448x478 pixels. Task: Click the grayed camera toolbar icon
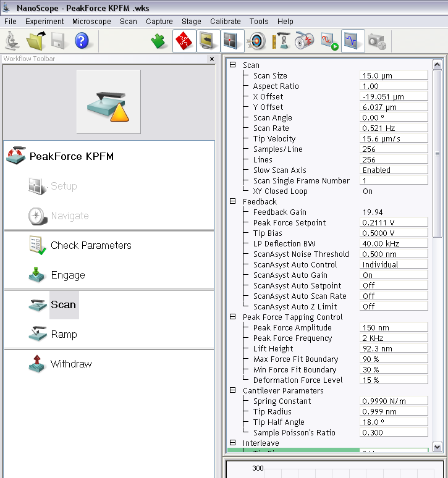377,41
